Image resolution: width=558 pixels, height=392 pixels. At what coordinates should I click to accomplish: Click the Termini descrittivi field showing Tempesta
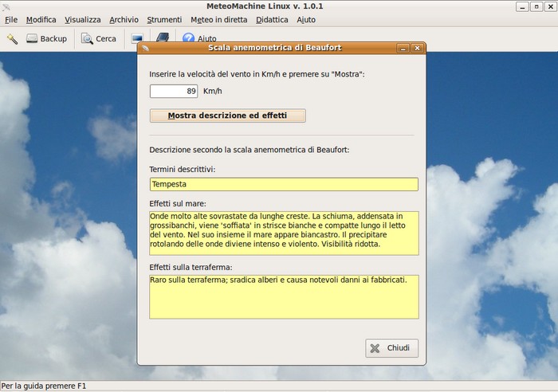pos(284,184)
